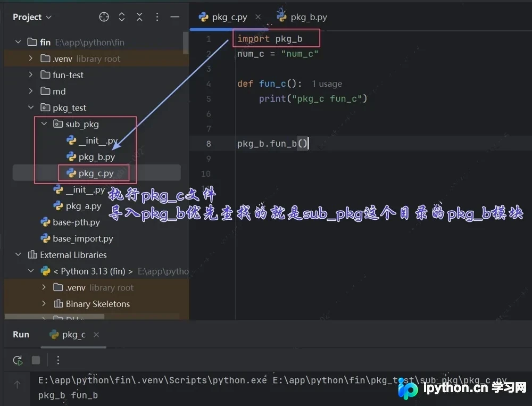Select the md folder row
Image resolution: width=532 pixels, height=406 pixels.
pyautogui.click(x=96, y=91)
